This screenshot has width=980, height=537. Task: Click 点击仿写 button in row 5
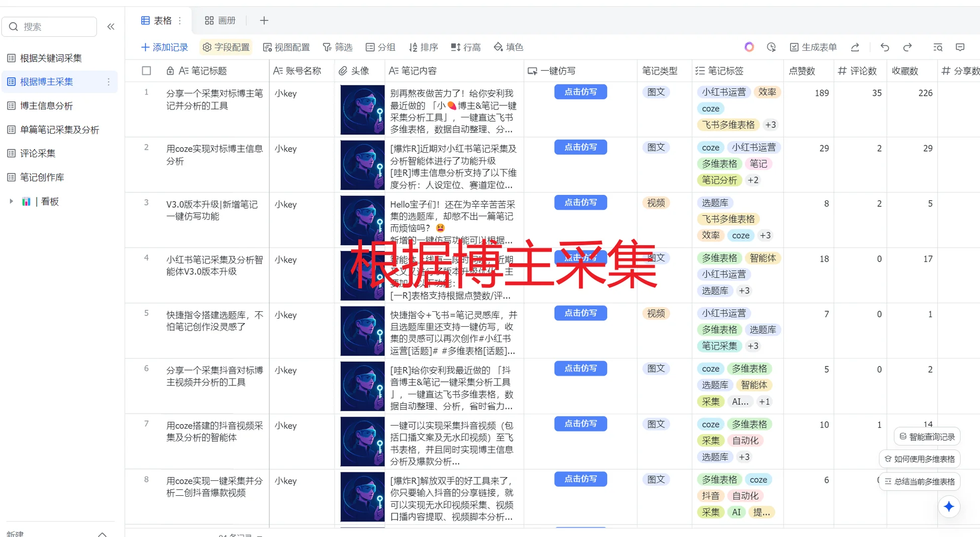pos(580,313)
